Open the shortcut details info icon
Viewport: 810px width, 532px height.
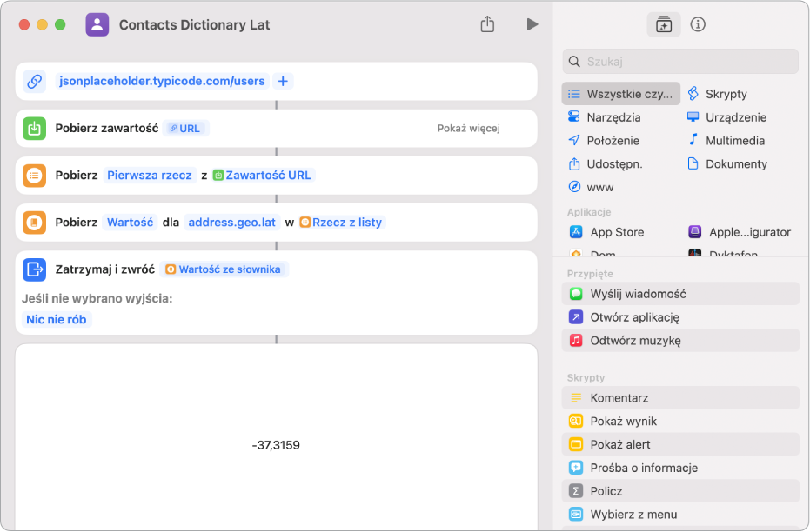698,24
